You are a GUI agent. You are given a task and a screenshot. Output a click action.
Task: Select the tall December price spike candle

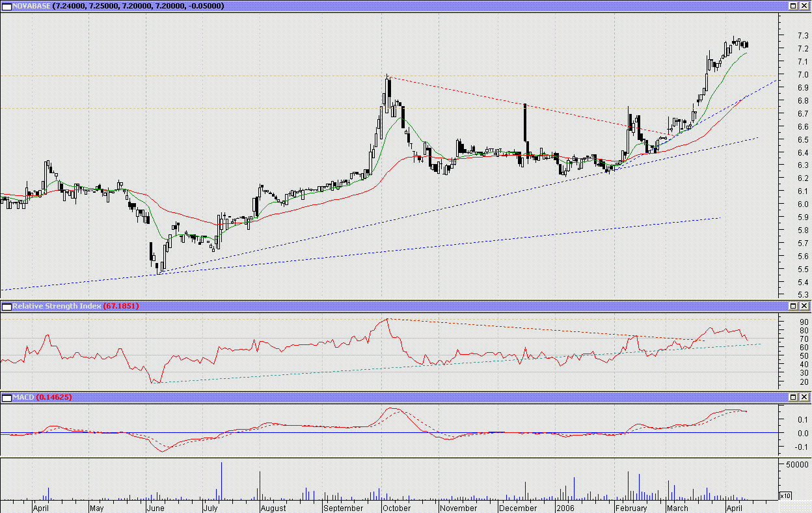(x=524, y=122)
